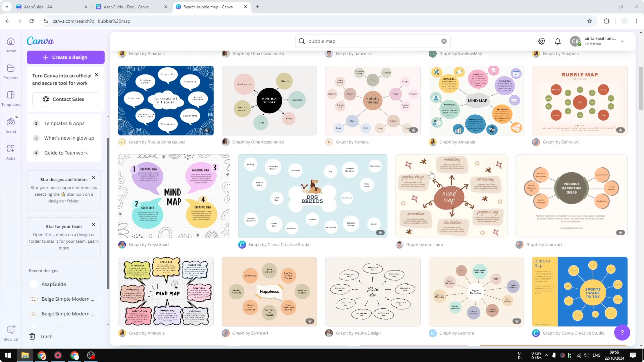Screen dimensions: 644x362
Task: Click the Contact Sales button
Action: pos(65,99)
